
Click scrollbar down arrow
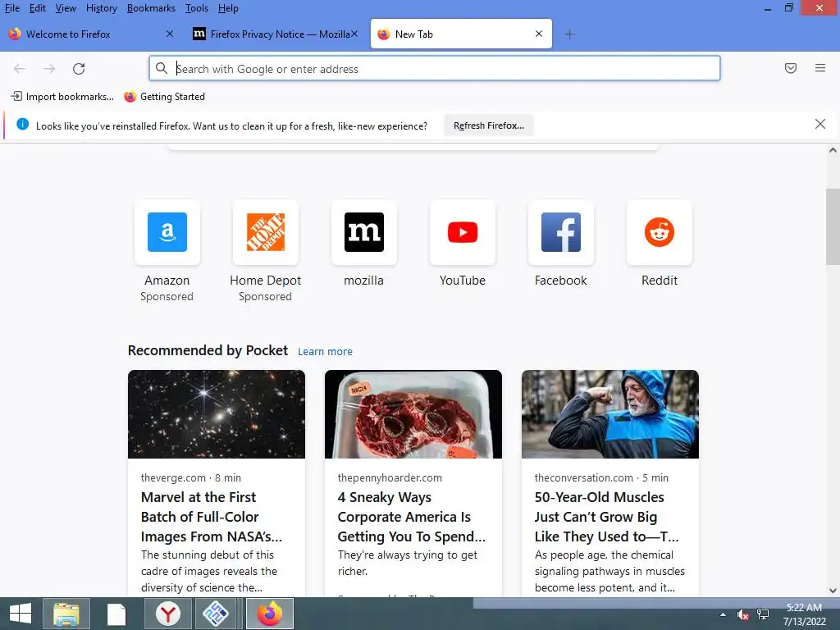point(833,591)
